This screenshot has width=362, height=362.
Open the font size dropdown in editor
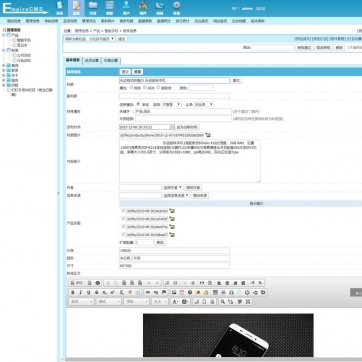click(159, 302)
